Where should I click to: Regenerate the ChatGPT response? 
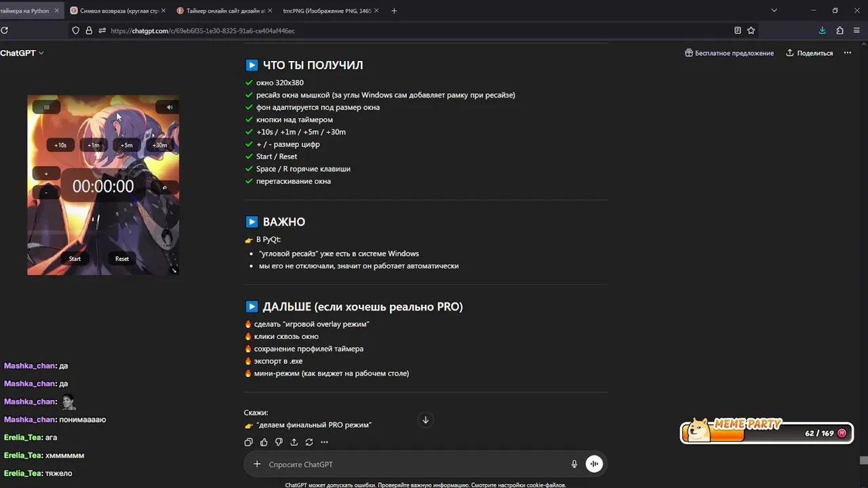pos(309,442)
